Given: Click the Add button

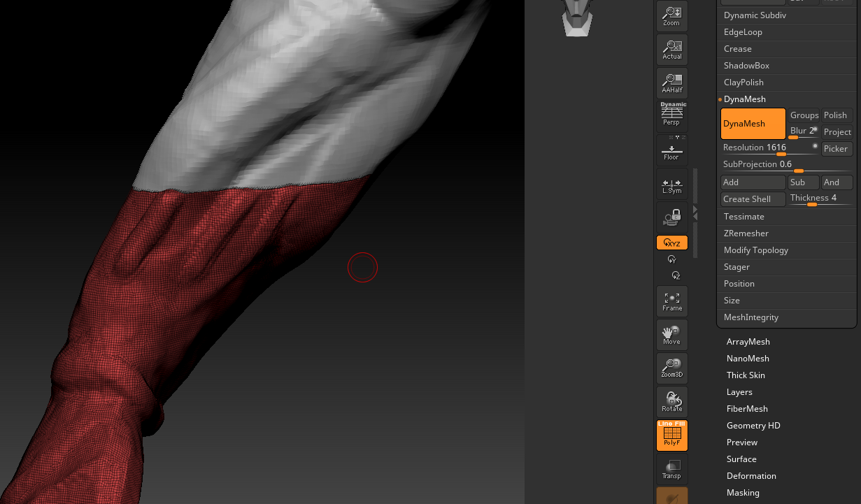Looking at the screenshot, I should [x=753, y=182].
